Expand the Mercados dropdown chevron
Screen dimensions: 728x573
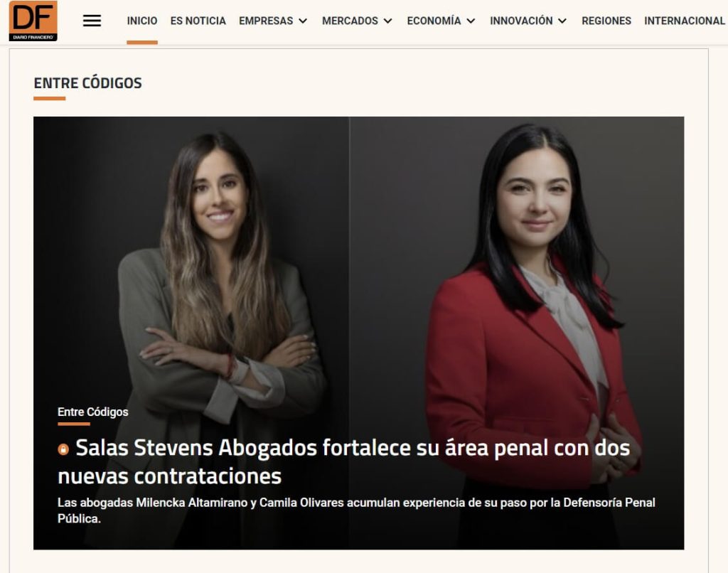pyautogui.click(x=387, y=21)
